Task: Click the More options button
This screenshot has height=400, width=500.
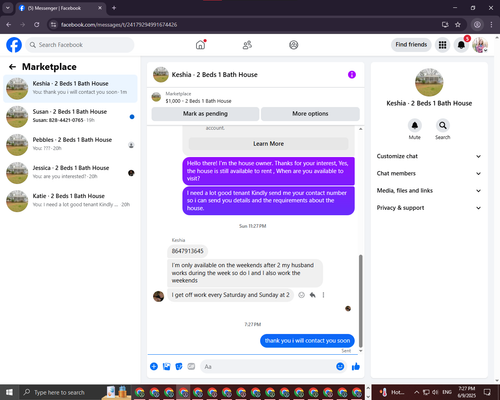Action: (310, 114)
